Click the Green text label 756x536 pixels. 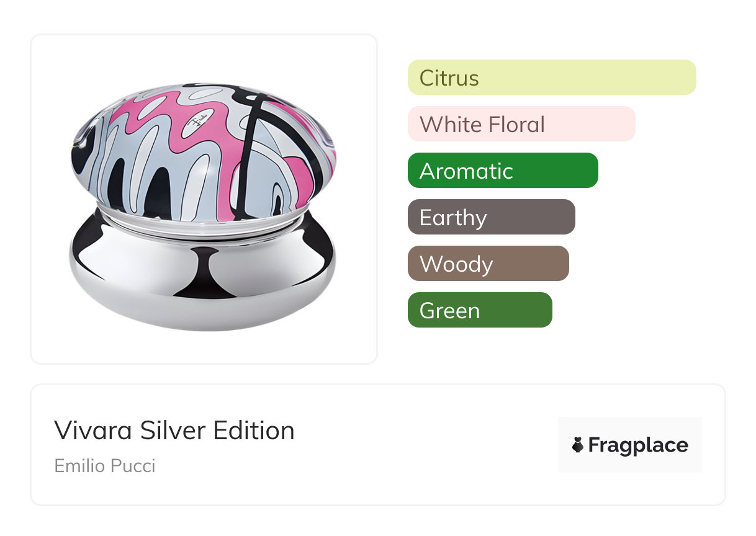(449, 310)
